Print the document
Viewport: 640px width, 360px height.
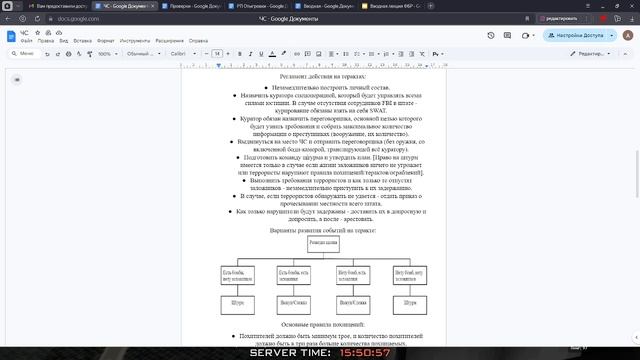69,54
